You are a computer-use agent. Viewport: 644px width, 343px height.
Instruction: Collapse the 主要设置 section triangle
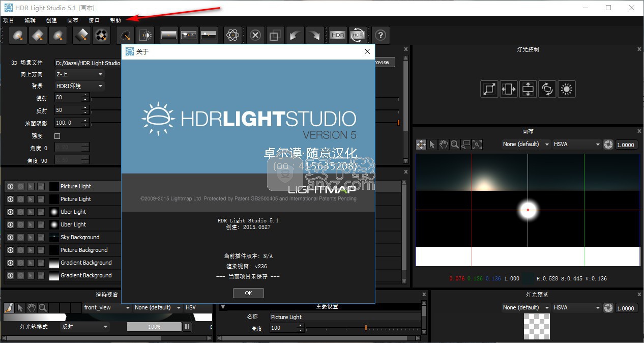222,307
